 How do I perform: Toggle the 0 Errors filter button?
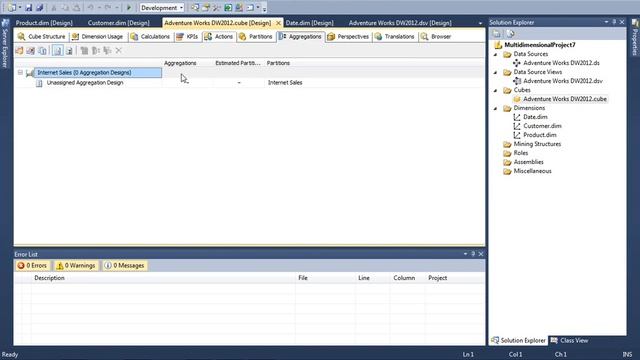click(32, 266)
